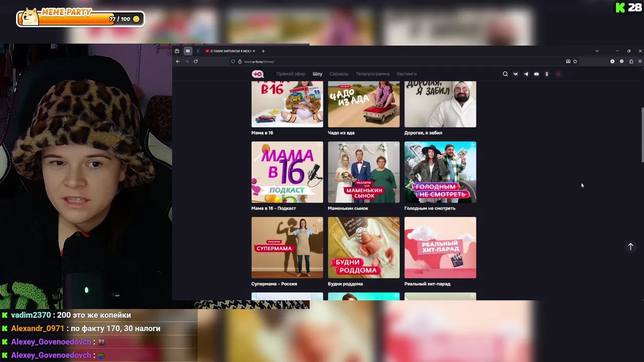The height and width of the screenshot is (362, 644).
Task: Click the Kick logo in the overlay corner
Action: pyautogui.click(x=620, y=8)
